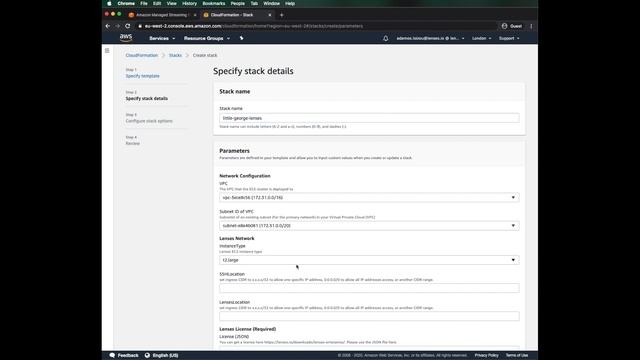This screenshot has height=360, width=640.
Task: Follow the CloudFormation breadcrumb link
Action: coord(142,55)
